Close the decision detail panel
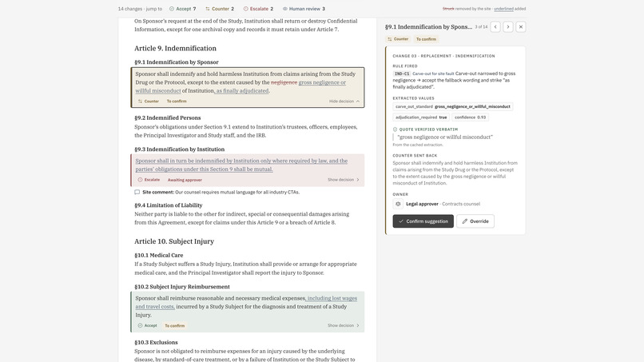This screenshot has height=362, width=644. (521, 26)
